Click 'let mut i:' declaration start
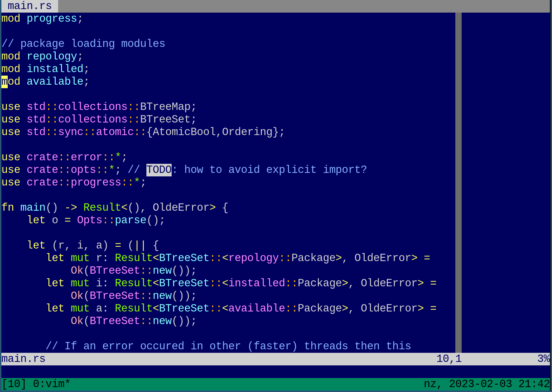Screen dimensions: 552x392 tap(77, 283)
